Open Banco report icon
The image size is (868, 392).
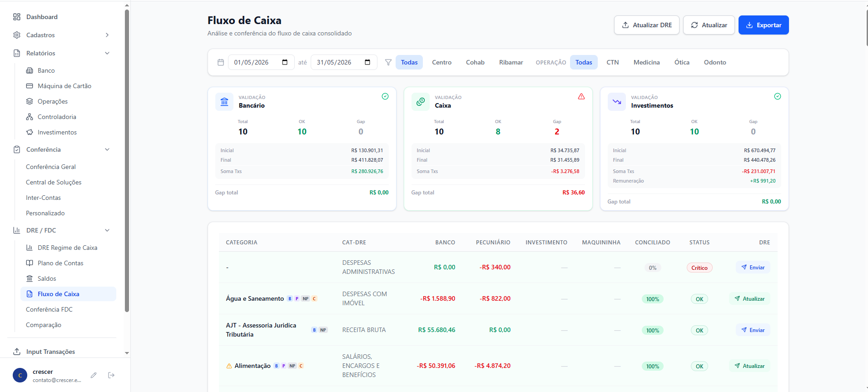pyautogui.click(x=30, y=70)
